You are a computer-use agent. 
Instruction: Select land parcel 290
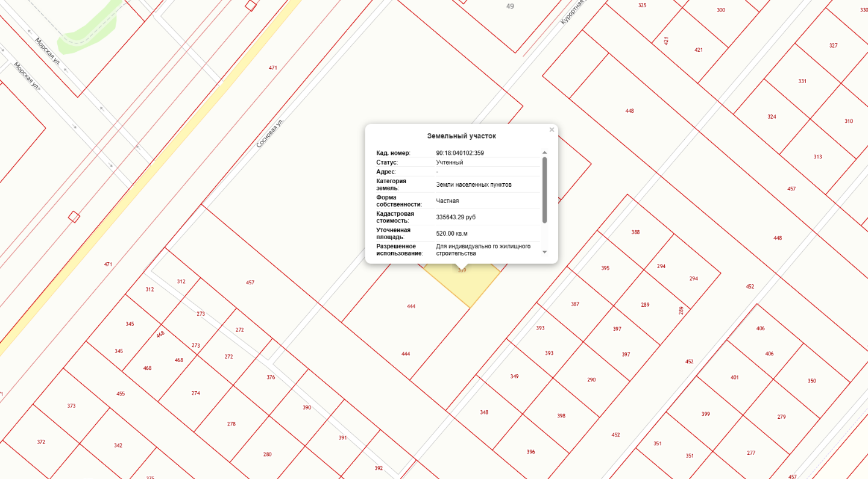(x=591, y=380)
